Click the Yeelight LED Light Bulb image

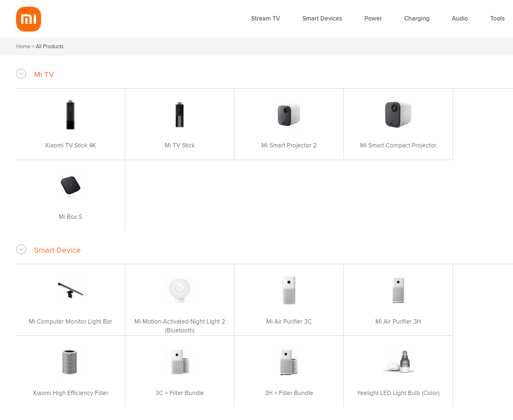pos(398,361)
